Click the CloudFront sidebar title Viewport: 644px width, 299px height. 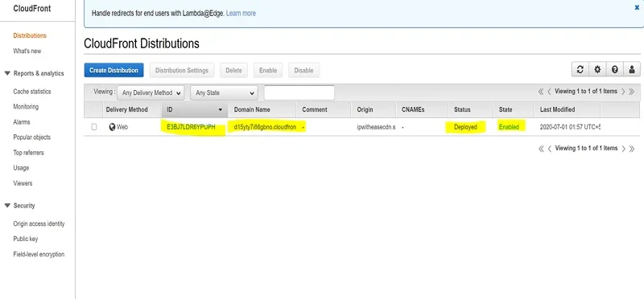(x=32, y=9)
